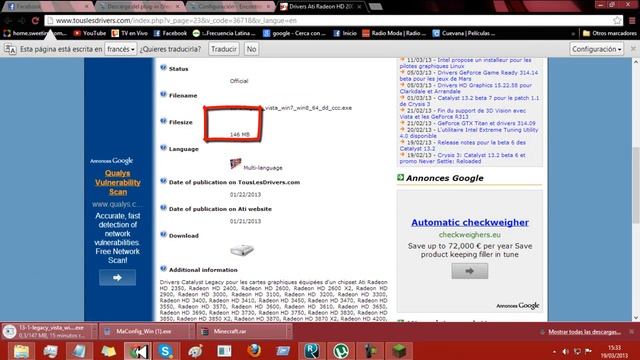Open the Automatic checkweigher ad link
The width and height of the screenshot is (640, 360).
click(470, 222)
